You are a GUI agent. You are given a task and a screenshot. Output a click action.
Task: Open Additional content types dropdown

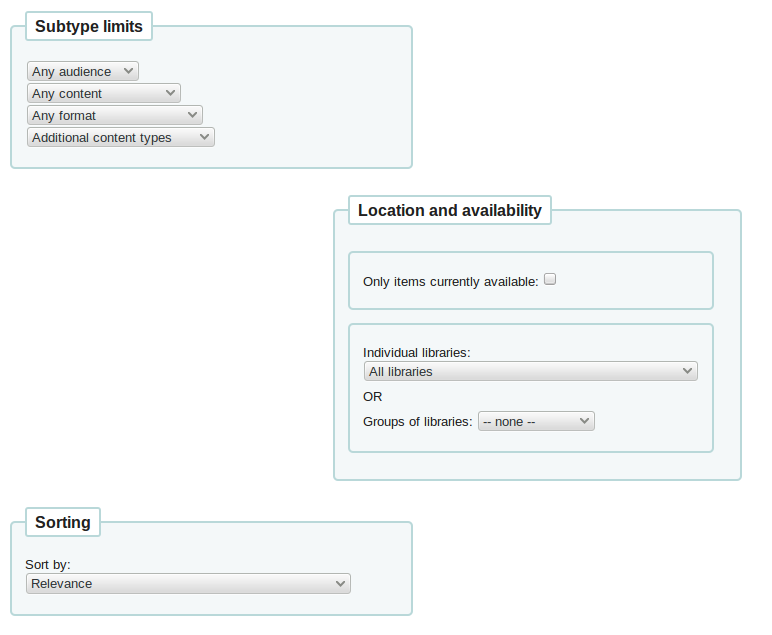120,138
